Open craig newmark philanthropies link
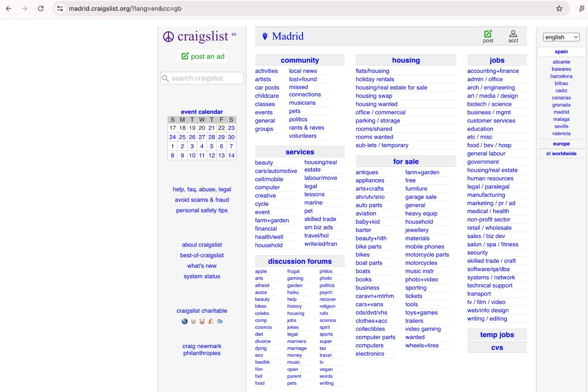 [x=202, y=350]
